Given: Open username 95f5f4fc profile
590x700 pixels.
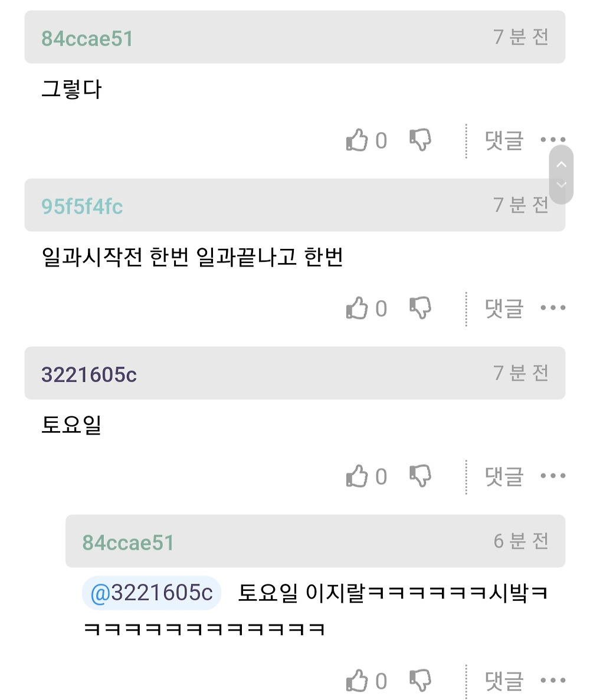Looking at the screenshot, I should coord(82,207).
